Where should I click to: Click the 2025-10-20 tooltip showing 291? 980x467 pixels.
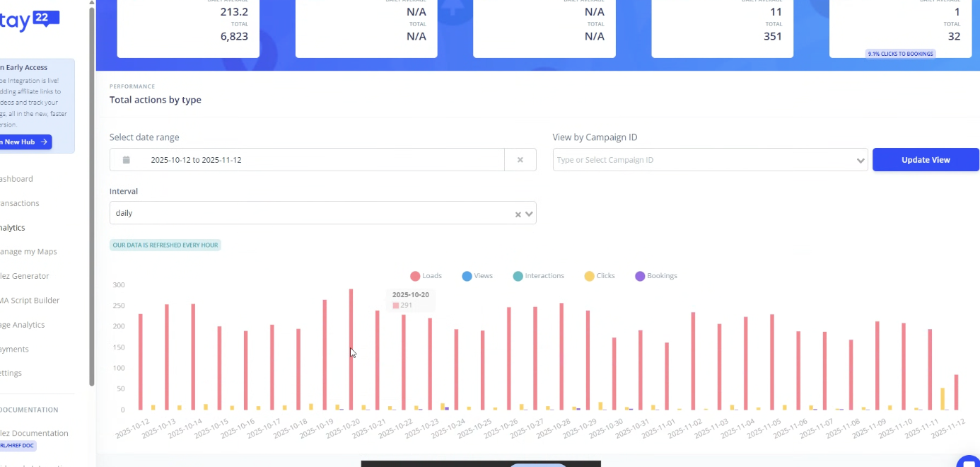(x=411, y=300)
